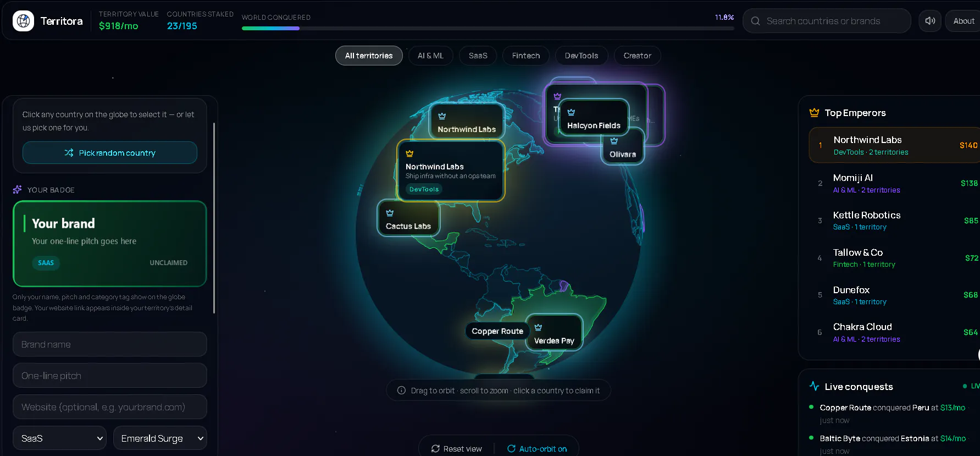Click the 23/195 countries staked value
Viewport: 980px width, 456px height.
pyautogui.click(x=182, y=26)
